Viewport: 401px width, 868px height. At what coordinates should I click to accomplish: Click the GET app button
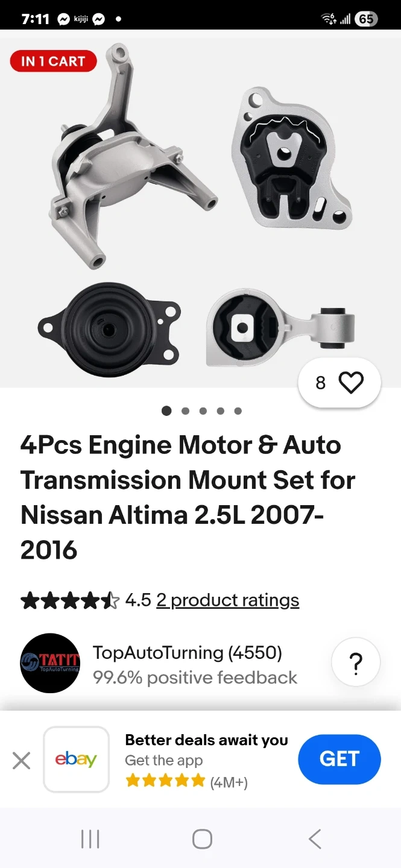click(x=339, y=759)
